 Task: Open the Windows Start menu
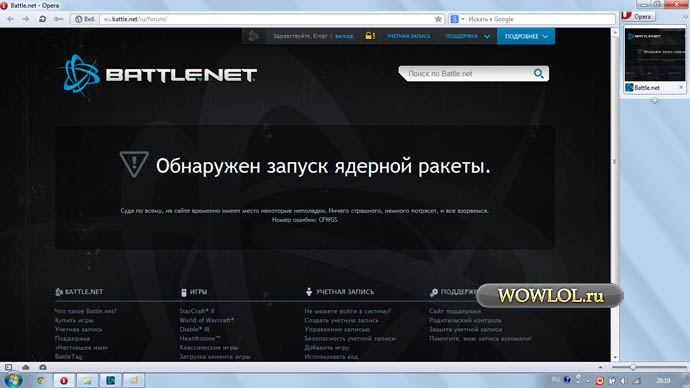14,380
